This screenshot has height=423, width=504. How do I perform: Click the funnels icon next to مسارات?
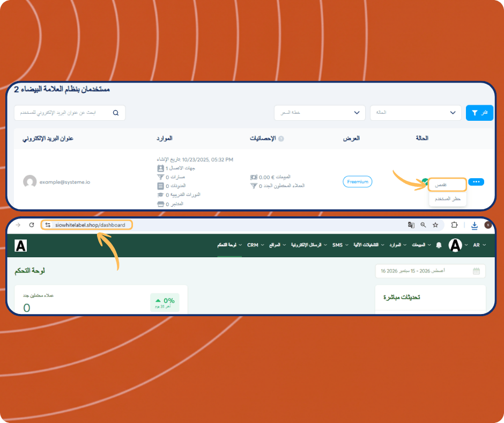click(x=160, y=177)
